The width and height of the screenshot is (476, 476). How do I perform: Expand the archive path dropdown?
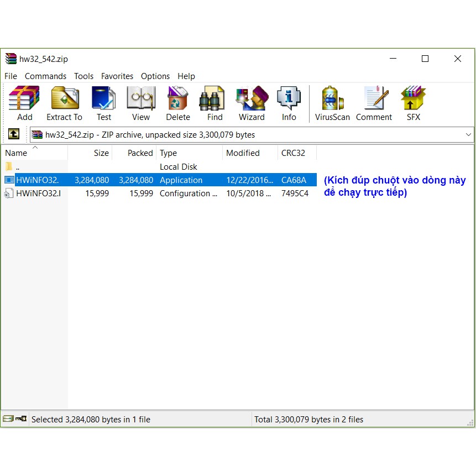(468, 134)
